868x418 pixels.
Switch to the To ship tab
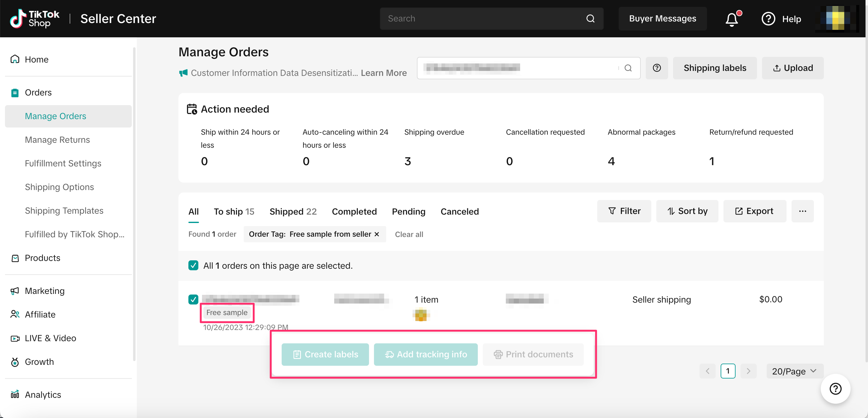pos(234,212)
